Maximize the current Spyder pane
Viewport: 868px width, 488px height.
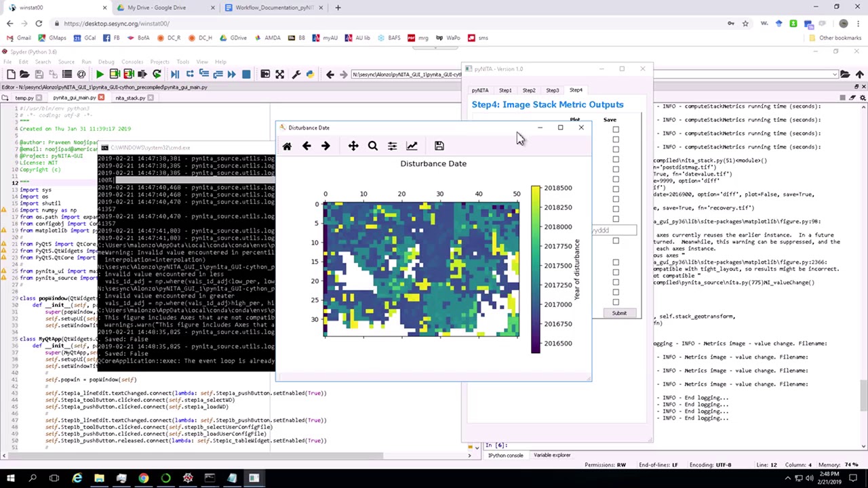click(279, 74)
